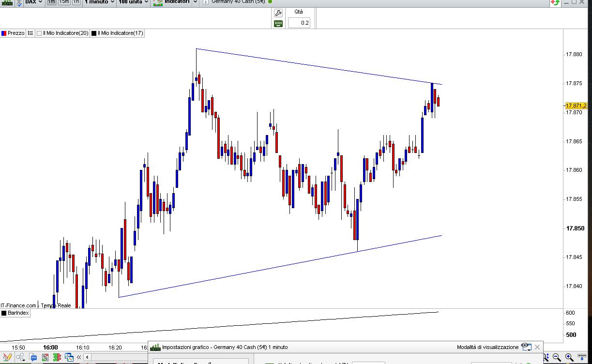Click the pin icon next to DAX
This screenshot has height=364, width=592.
click(19, 2)
